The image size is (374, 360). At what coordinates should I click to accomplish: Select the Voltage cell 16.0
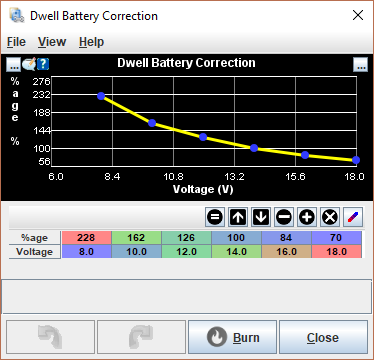(x=286, y=251)
